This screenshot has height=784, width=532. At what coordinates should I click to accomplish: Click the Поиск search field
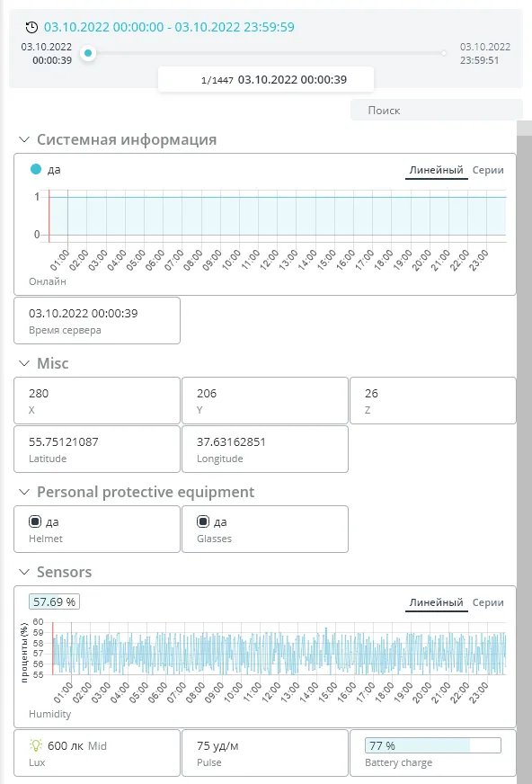(437, 110)
